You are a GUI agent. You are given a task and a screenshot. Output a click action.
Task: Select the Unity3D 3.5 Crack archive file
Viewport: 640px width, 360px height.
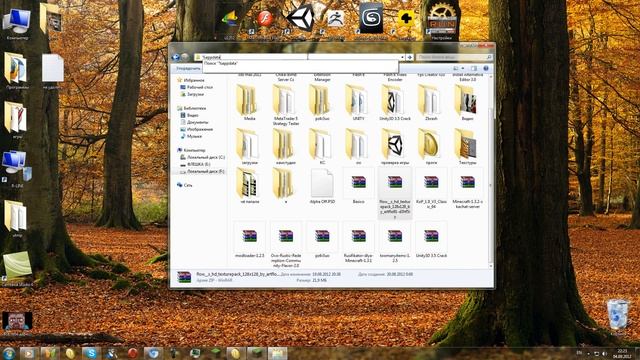(x=431, y=240)
